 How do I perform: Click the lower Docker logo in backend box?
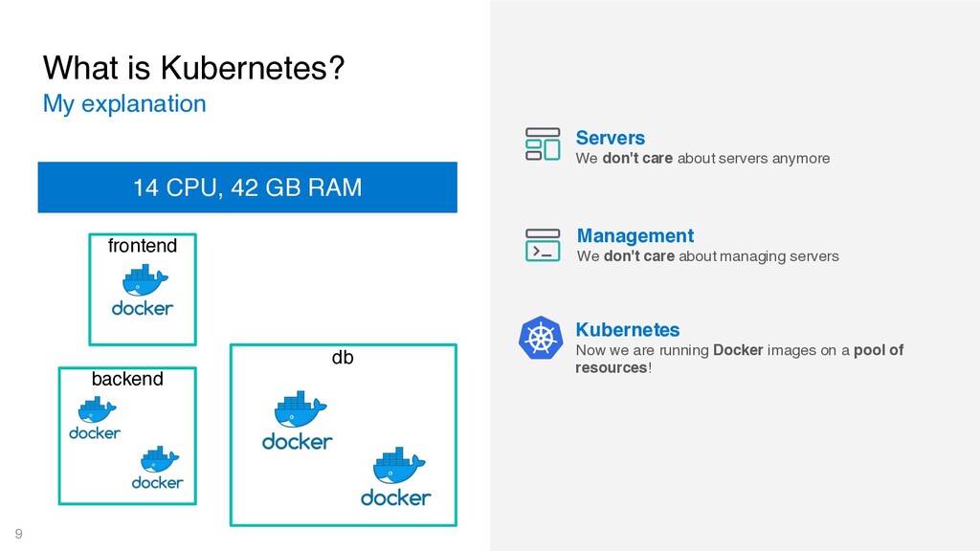(158, 467)
